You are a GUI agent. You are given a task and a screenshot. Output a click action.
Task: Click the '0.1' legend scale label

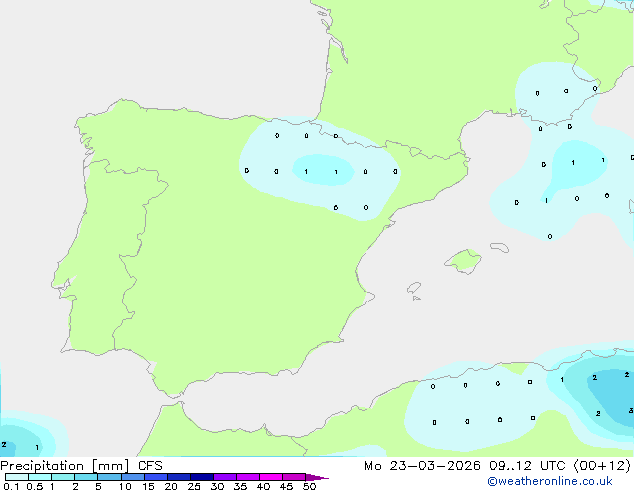pos(11,486)
